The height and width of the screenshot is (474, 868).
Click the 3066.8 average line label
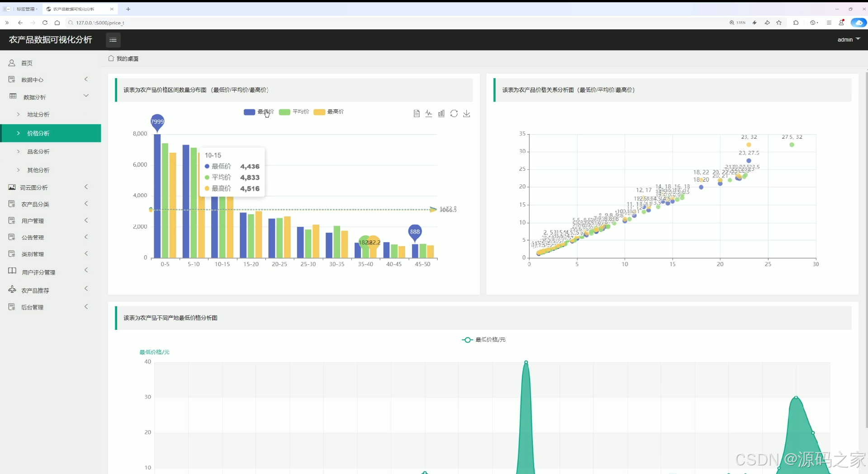point(448,210)
